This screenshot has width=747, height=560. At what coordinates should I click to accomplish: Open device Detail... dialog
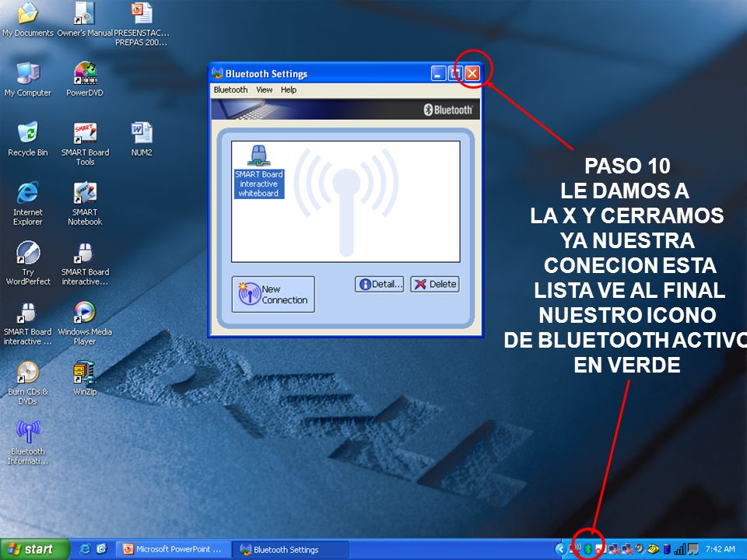pos(379,285)
